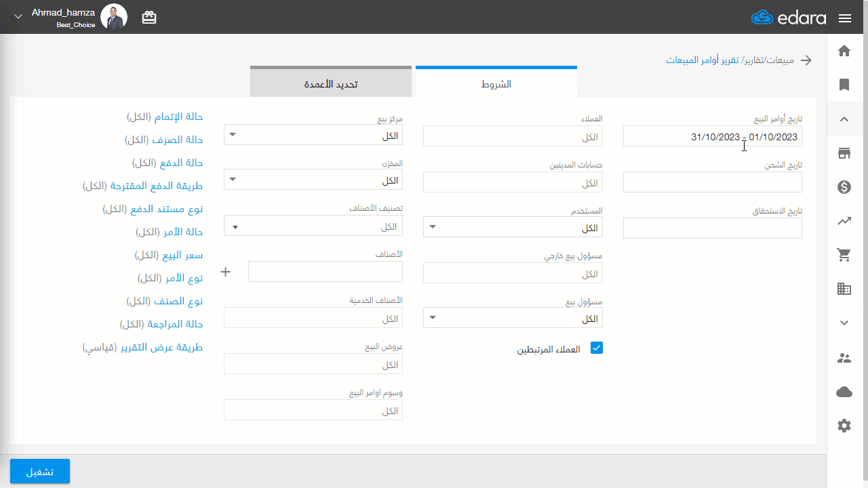Click the Ahmad_hamza profile avatar
868x488 pixels.
pyautogui.click(x=114, y=16)
